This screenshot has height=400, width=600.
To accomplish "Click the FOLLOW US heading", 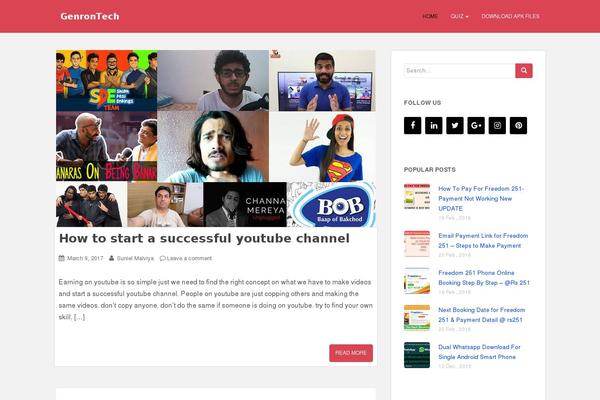I will point(422,103).
